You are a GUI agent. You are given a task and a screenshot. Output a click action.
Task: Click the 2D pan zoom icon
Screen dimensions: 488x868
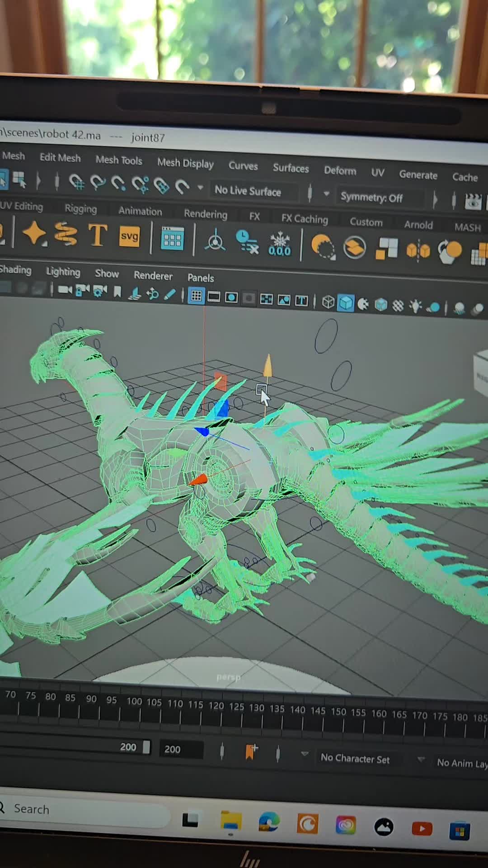[x=152, y=294]
